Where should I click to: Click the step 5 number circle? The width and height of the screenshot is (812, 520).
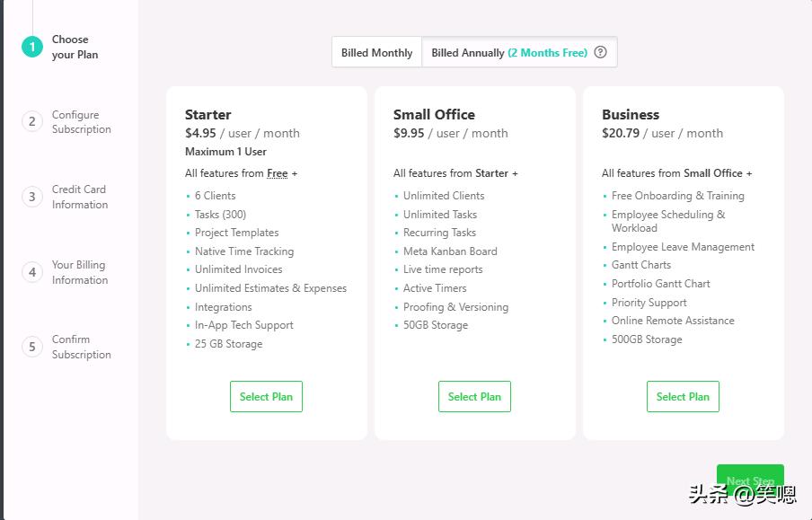coord(32,347)
